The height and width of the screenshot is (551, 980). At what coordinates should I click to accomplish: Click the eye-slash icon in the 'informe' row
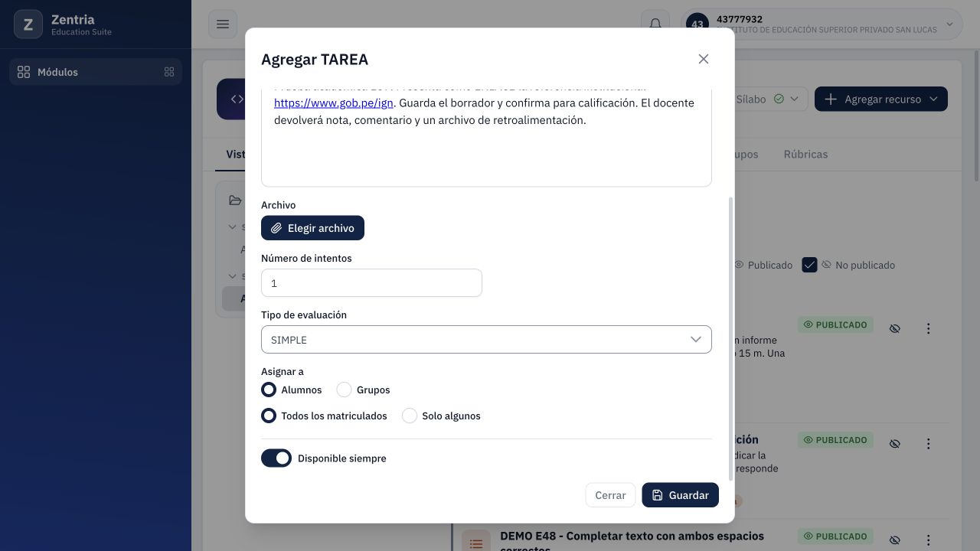pos(894,328)
